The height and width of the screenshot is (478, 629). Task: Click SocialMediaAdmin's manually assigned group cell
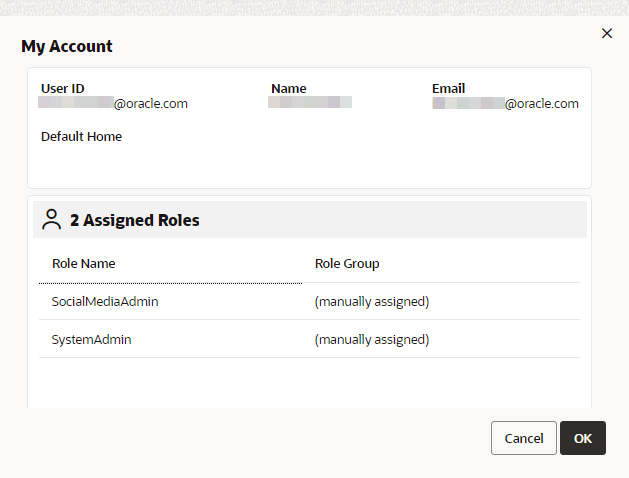click(371, 301)
